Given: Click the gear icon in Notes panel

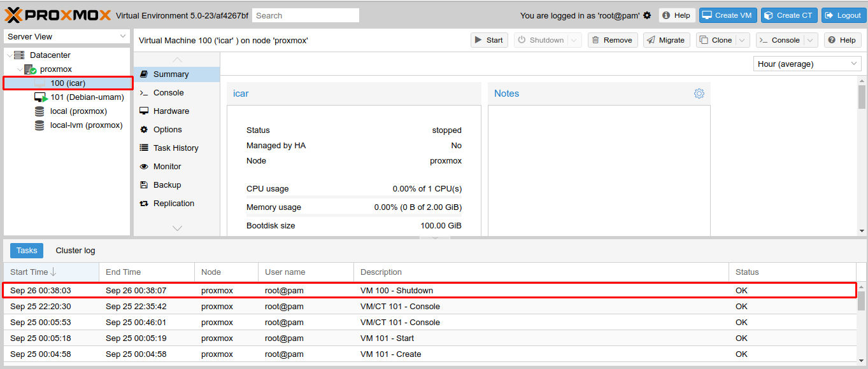Looking at the screenshot, I should (699, 94).
